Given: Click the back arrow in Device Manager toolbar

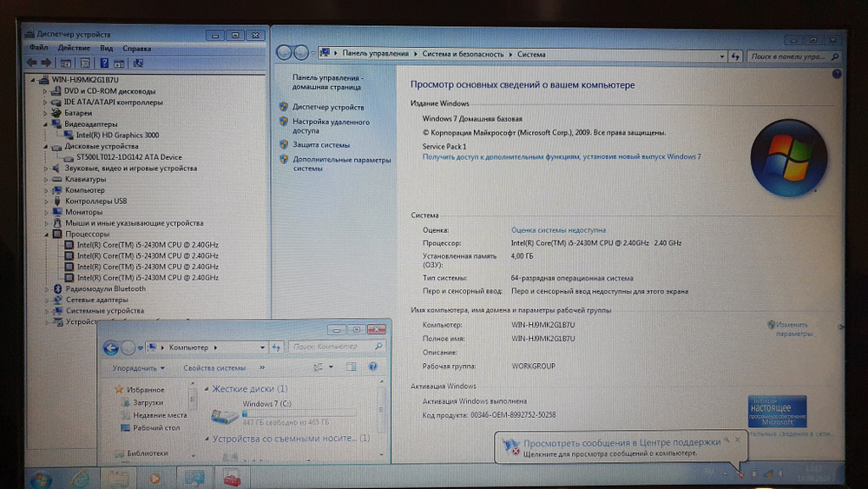Looking at the screenshot, I should click(x=32, y=63).
